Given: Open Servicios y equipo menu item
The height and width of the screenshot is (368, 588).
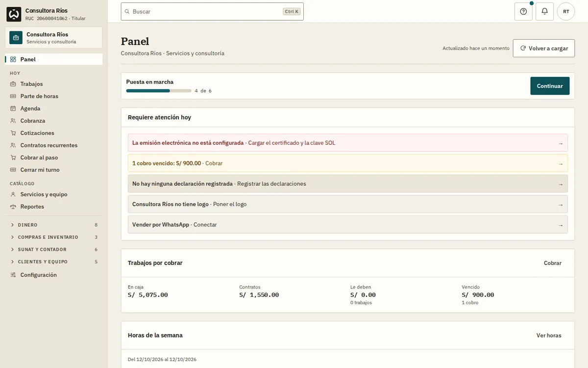Looking at the screenshot, I should (x=54, y=194).
